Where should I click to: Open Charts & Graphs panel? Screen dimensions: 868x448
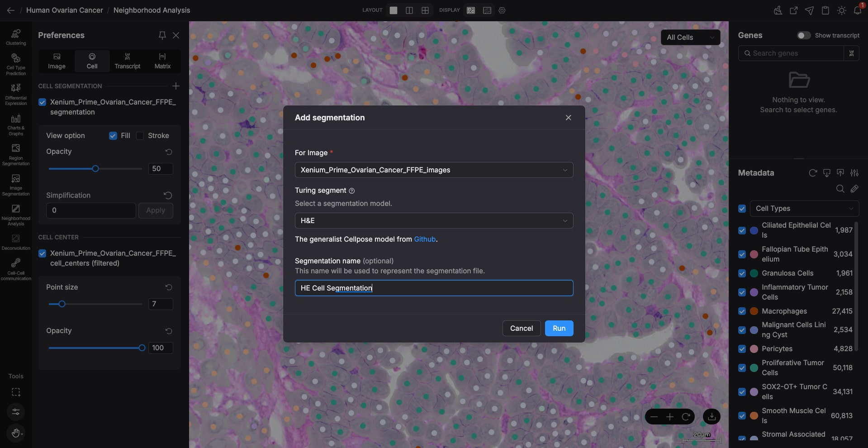pyautogui.click(x=16, y=124)
